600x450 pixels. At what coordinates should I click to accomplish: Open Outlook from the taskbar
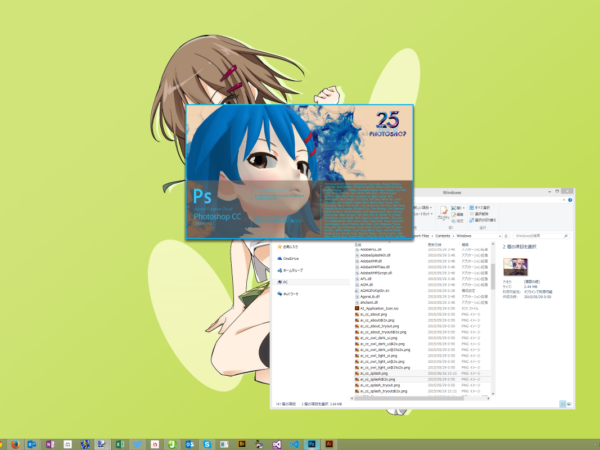[32, 444]
